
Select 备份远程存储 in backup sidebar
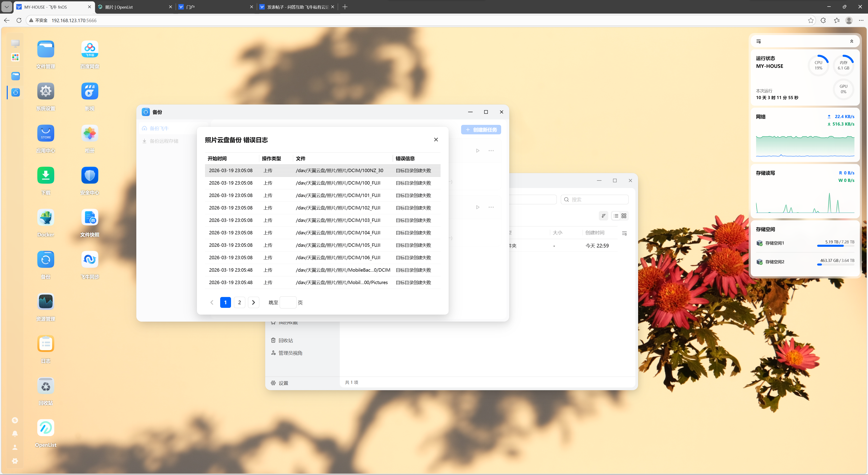tap(164, 141)
